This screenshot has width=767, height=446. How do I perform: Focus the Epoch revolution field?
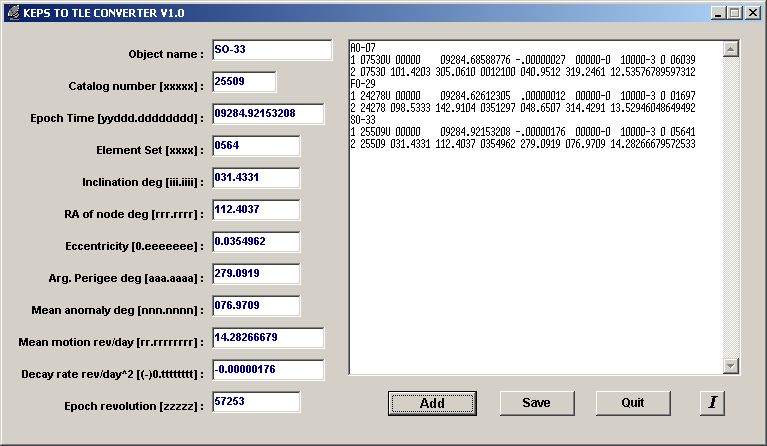click(256, 402)
